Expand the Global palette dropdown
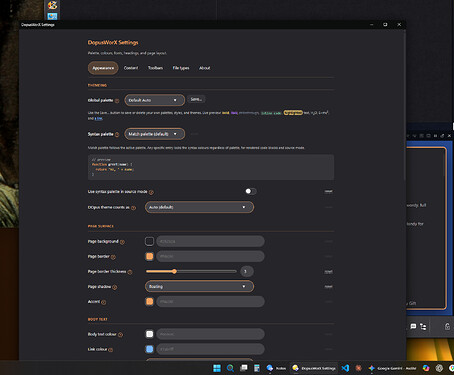 pyautogui.click(x=155, y=100)
